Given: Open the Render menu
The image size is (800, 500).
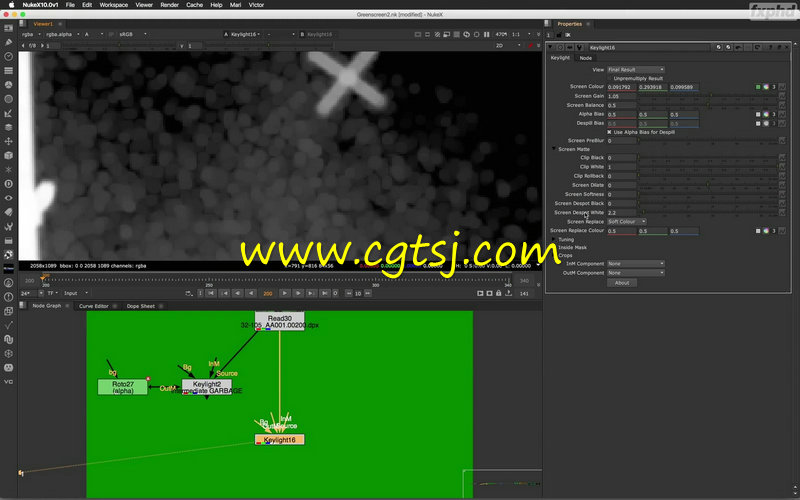Looking at the screenshot, I should (x=169, y=5).
